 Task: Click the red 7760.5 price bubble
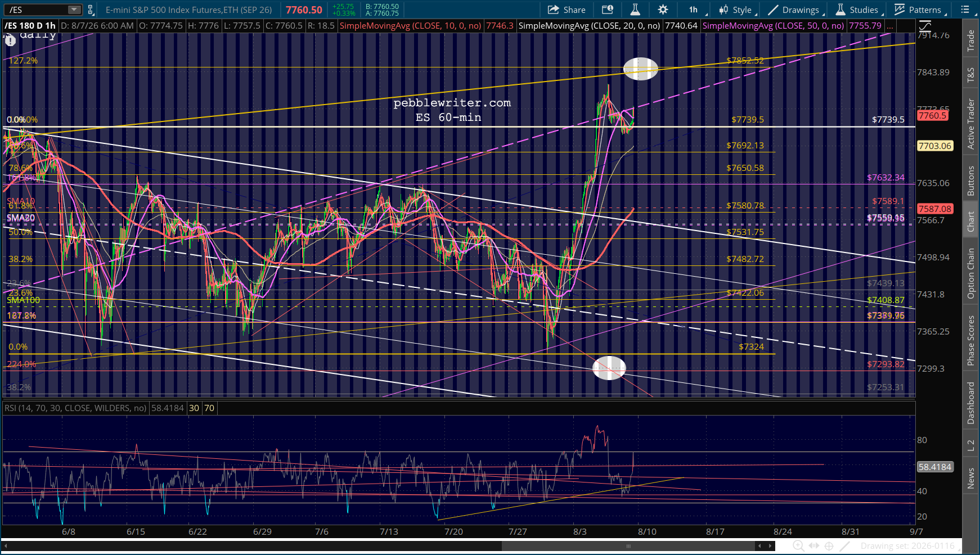pos(932,116)
